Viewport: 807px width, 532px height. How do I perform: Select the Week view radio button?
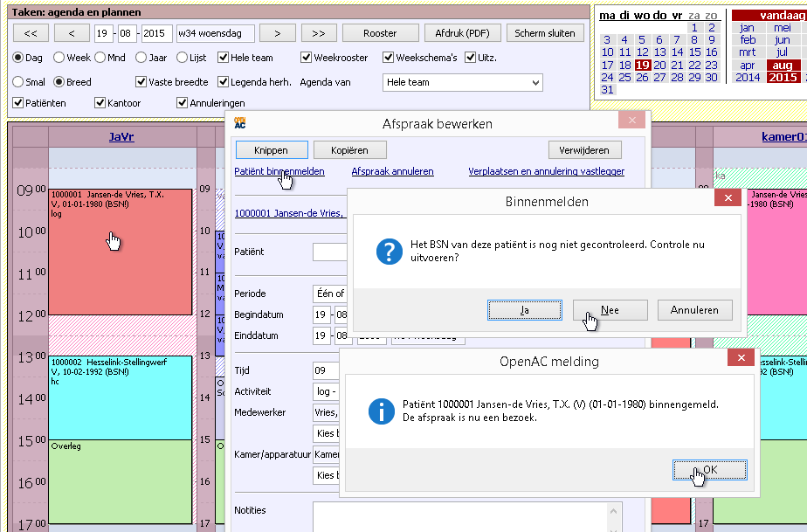coord(59,58)
